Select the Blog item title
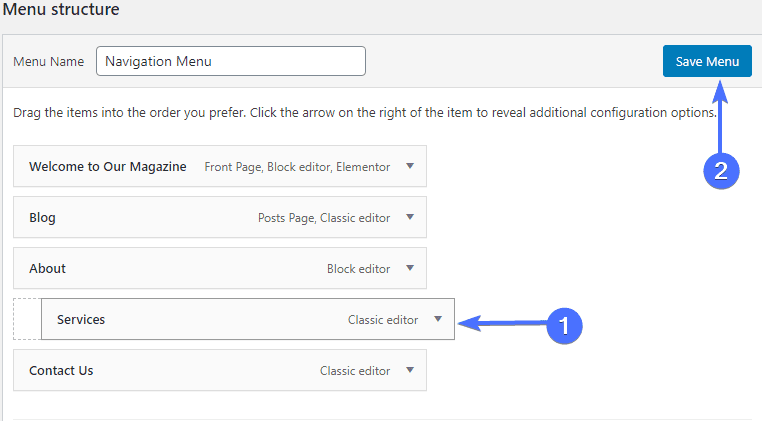The width and height of the screenshot is (762, 421). point(42,218)
